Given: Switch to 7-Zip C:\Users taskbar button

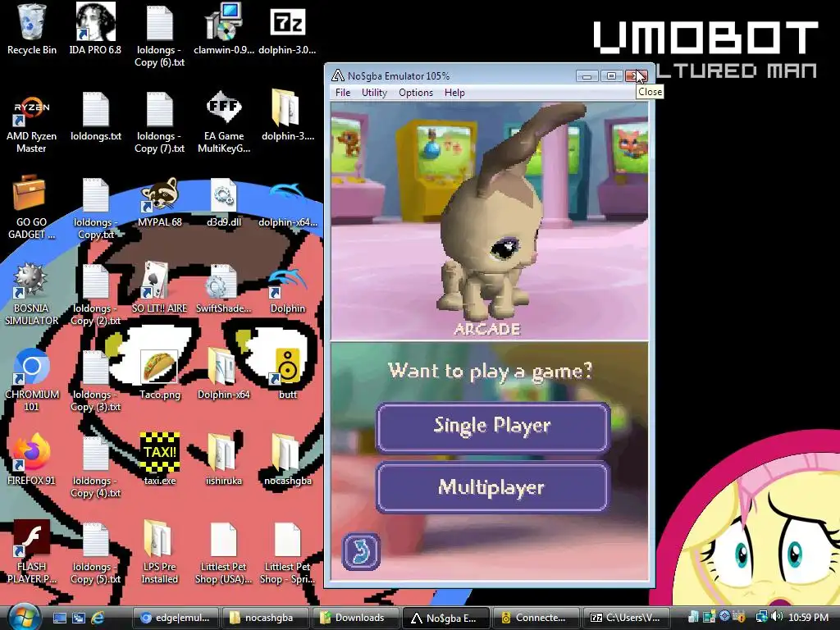Looking at the screenshot, I should 626,618.
